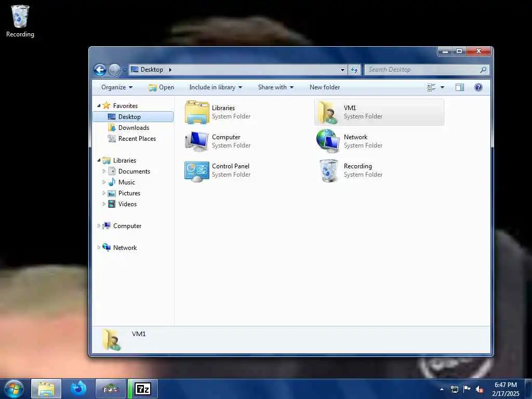Select the Network globe icon in file list
Image resolution: width=532 pixels, height=399 pixels.
pos(328,140)
